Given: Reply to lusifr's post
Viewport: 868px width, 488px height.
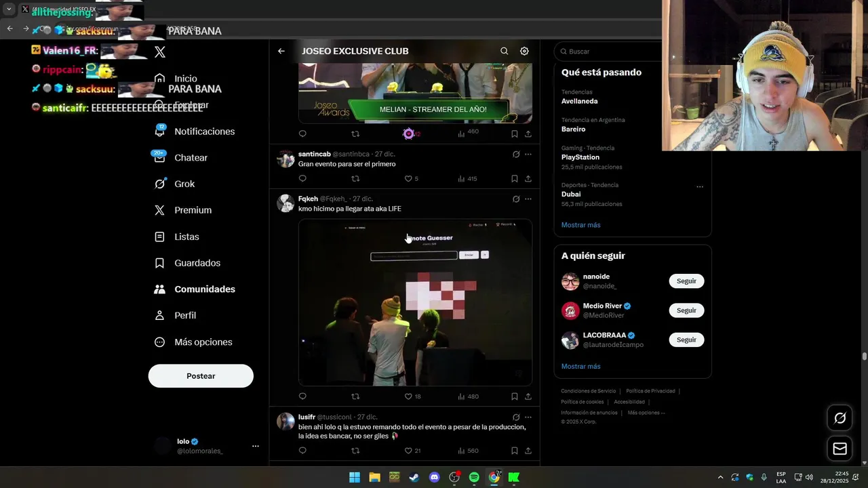Looking at the screenshot, I should point(302,451).
